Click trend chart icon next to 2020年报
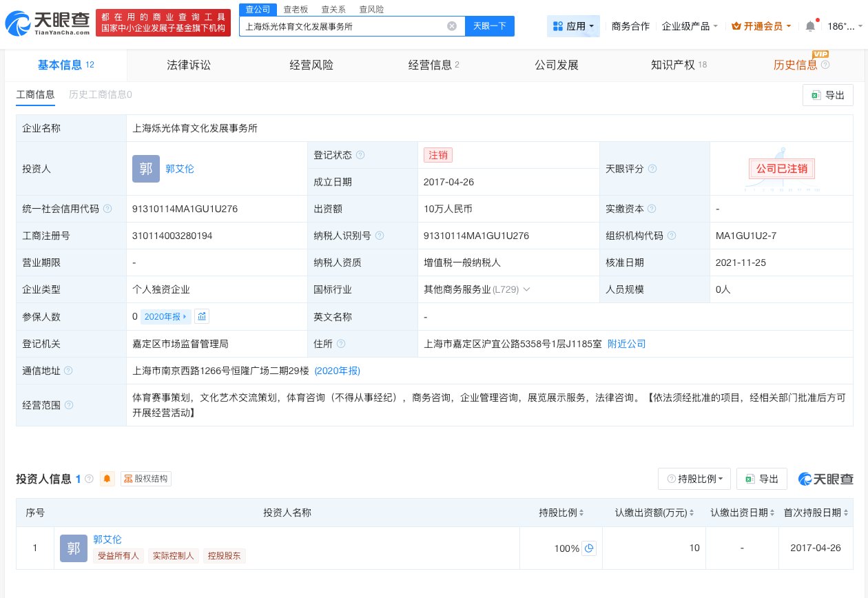The width and height of the screenshot is (868, 598). tap(201, 316)
